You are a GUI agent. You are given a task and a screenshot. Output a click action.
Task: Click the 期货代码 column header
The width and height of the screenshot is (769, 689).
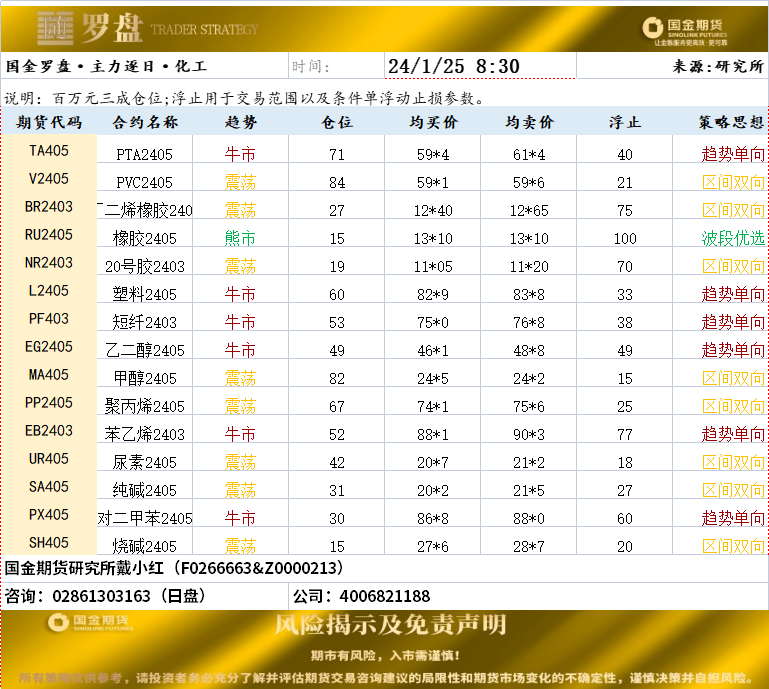tap(49, 122)
